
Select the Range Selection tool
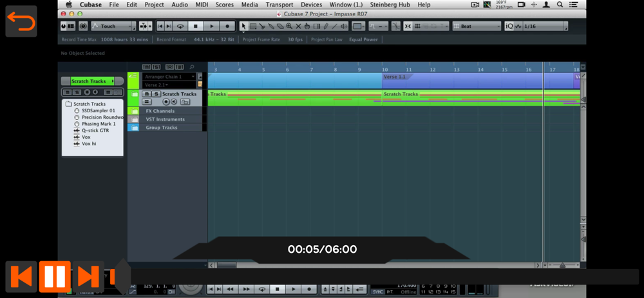pyautogui.click(x=253, y=26)
